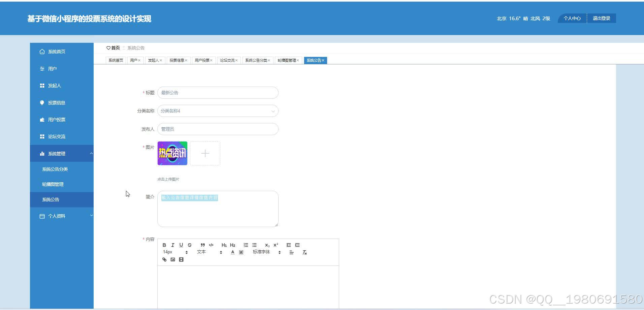The height and width of the screenshot is (310, 644).
Task: Insert an image into editor
Action: (173, 259)
